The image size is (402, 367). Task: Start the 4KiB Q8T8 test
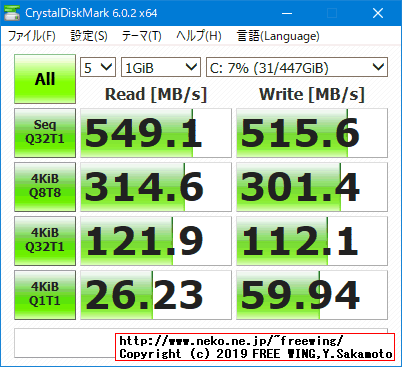[45, 187]
